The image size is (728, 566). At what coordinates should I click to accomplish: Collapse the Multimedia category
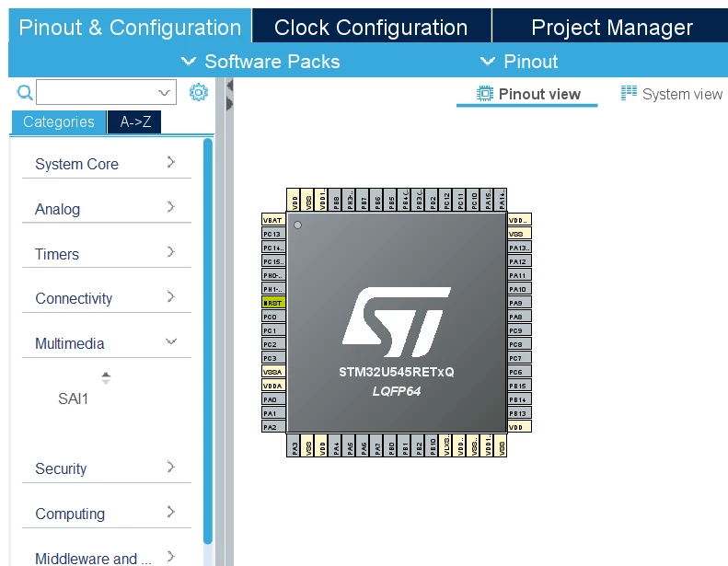[107, 343]
